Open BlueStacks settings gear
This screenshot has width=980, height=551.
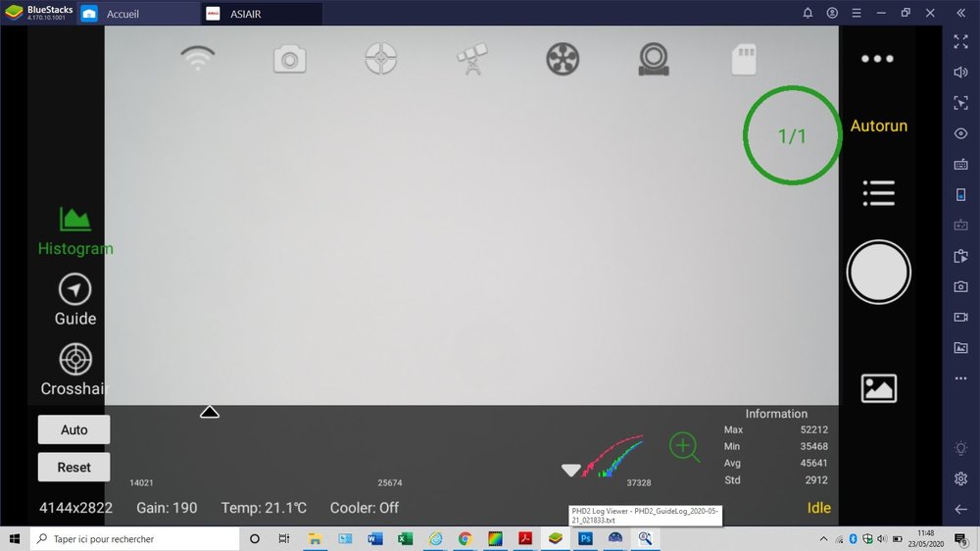pos(960,478)
